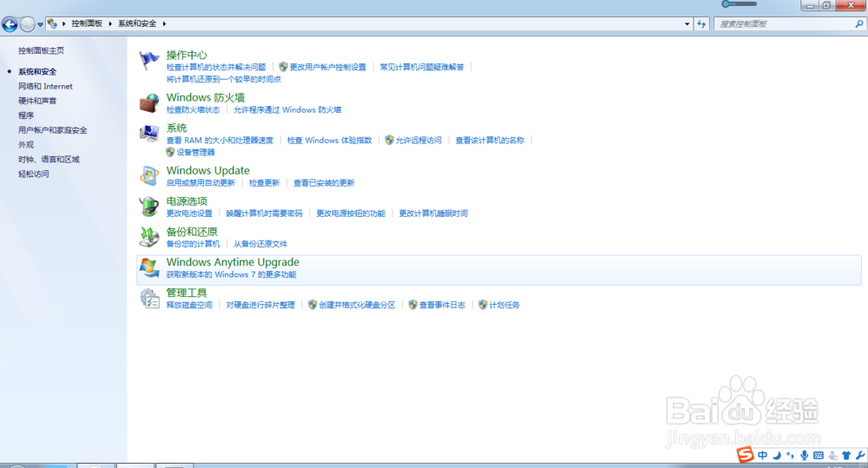Open 硬件和声音 in the sidebar
Screen dimensions: 868x468
click(37, 101)
